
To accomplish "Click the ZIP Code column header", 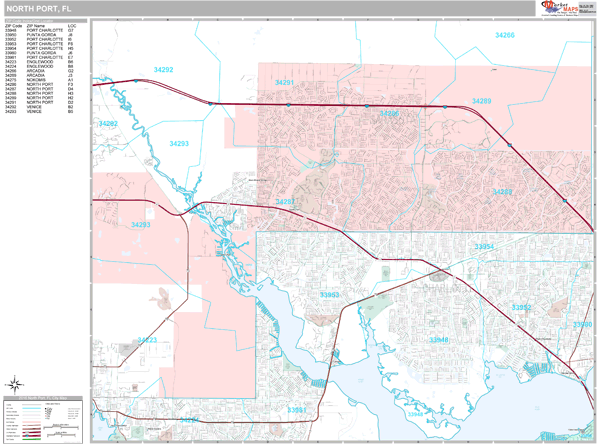I will tap(13, 25).
